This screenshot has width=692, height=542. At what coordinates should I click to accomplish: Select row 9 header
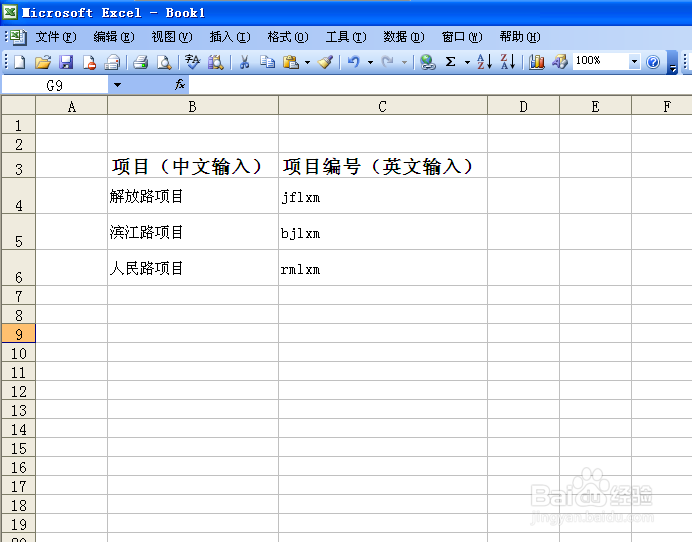coord(19,334)
